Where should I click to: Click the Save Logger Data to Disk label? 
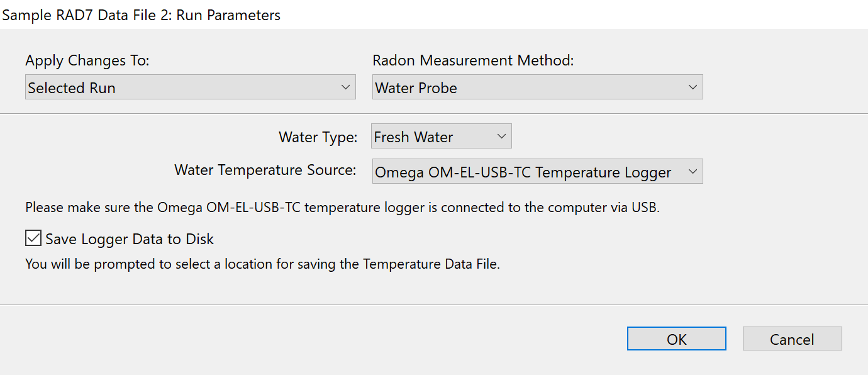(130, 239)
